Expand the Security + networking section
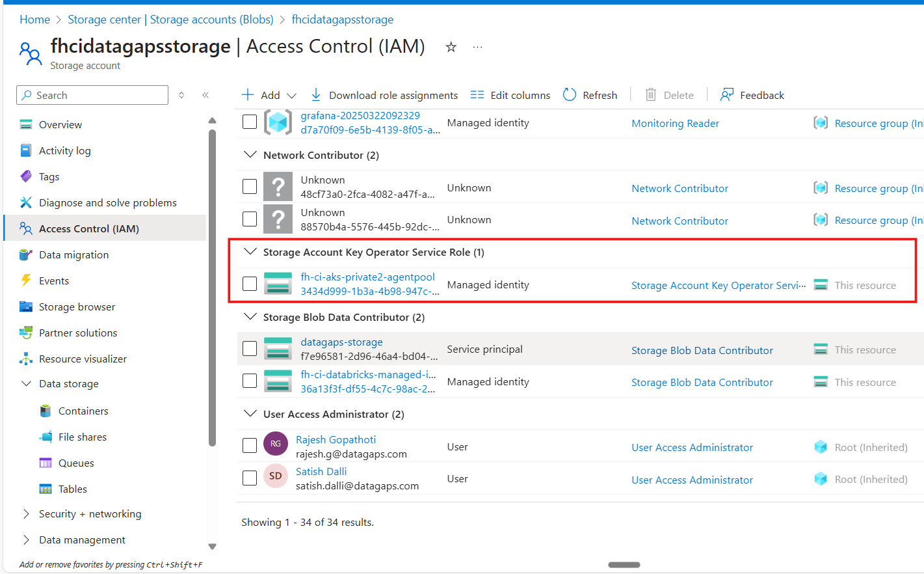Viewport: 924px width, 574px height. click(26, 514)
